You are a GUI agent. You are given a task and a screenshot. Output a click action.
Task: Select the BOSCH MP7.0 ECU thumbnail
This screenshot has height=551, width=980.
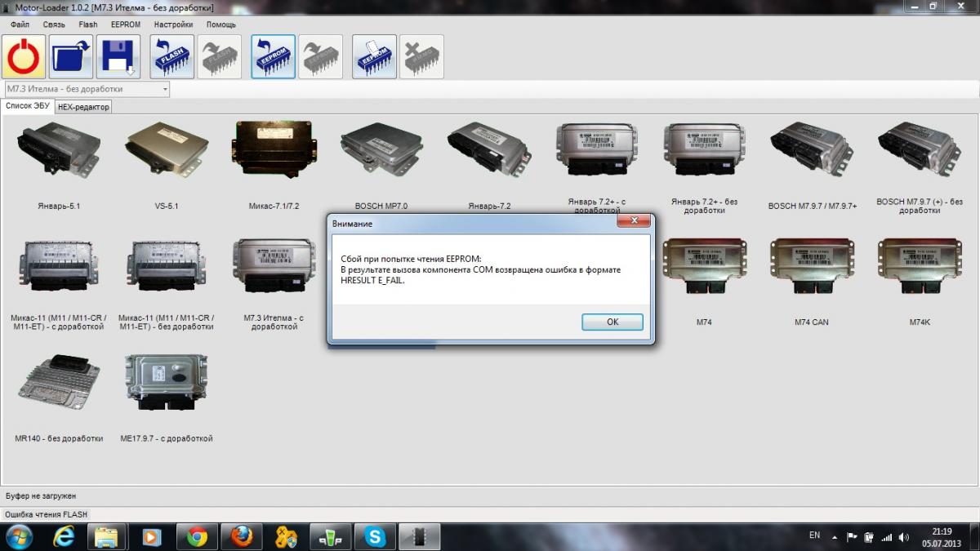[x=381, y=149]
